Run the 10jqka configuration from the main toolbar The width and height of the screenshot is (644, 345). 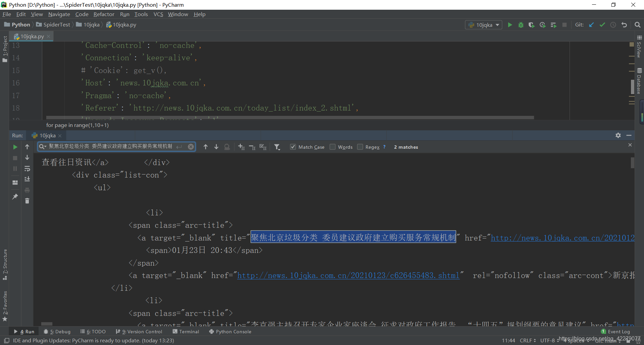[510, 25]
